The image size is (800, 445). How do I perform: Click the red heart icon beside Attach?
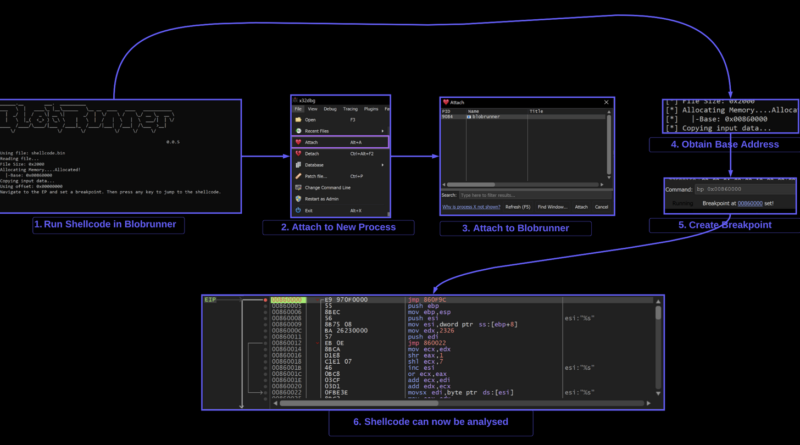pyautogui.click(x=298, y=142)
